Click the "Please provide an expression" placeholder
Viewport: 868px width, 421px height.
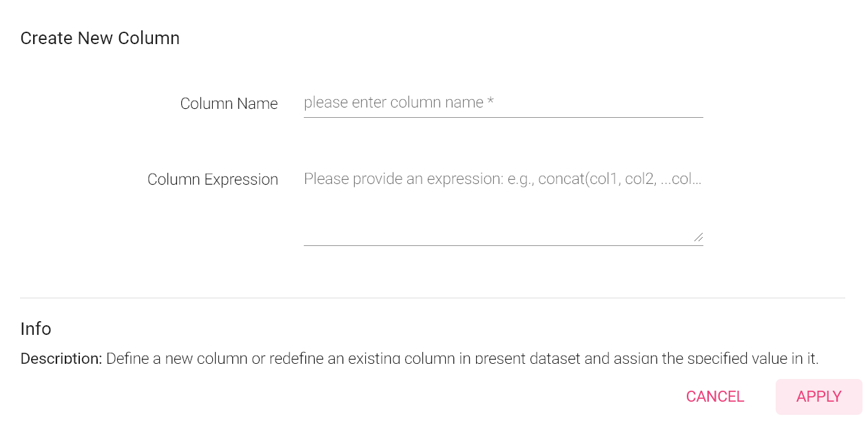(x=403, y=179)
